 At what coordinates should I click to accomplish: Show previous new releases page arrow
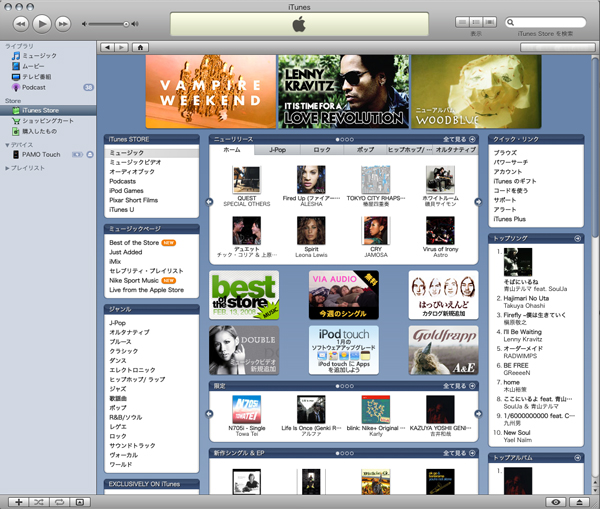(209, 202)
